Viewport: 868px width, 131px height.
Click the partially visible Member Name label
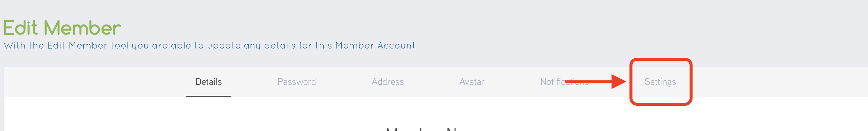point(421,129)
